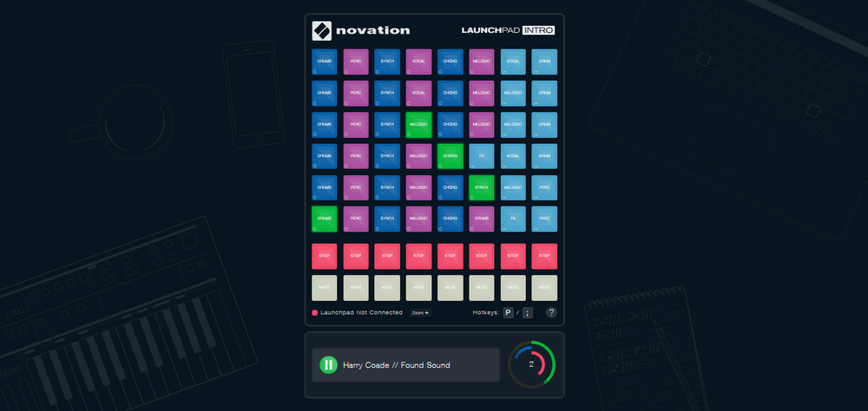Tap the top-right DRUM pad
The image size is (868, 411).
pos(544,62)
